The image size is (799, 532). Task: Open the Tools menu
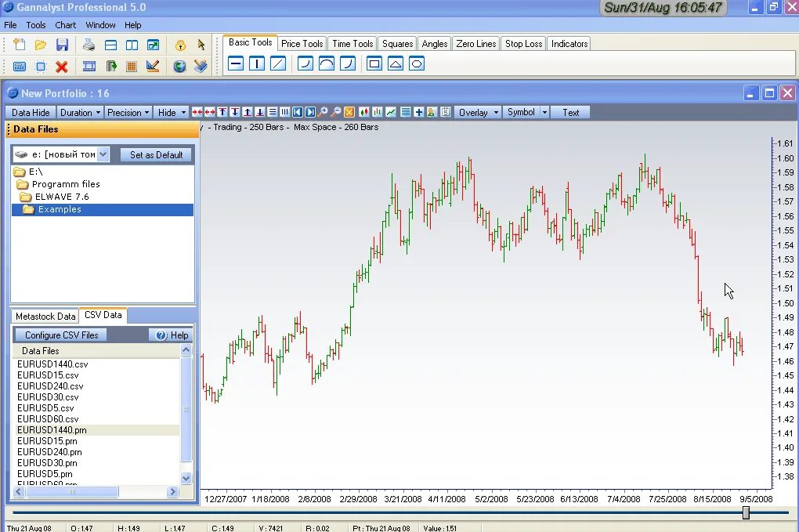(36, 25)
